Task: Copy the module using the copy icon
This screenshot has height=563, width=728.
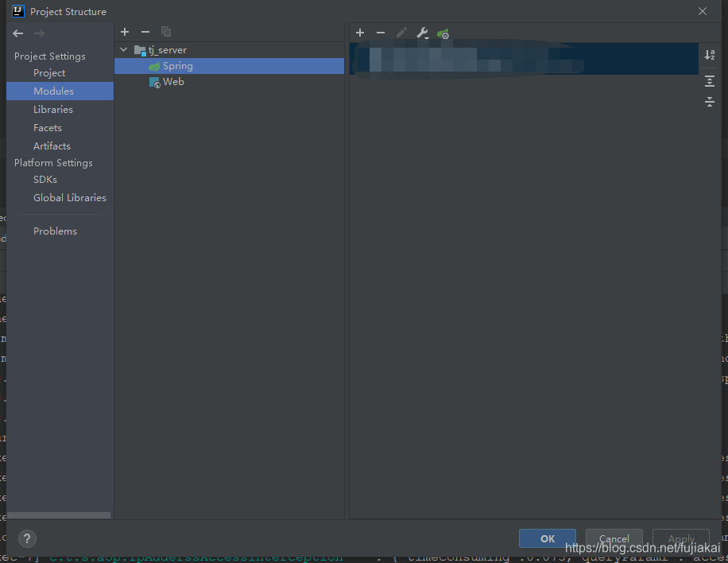Action: (x=166, y=32)
